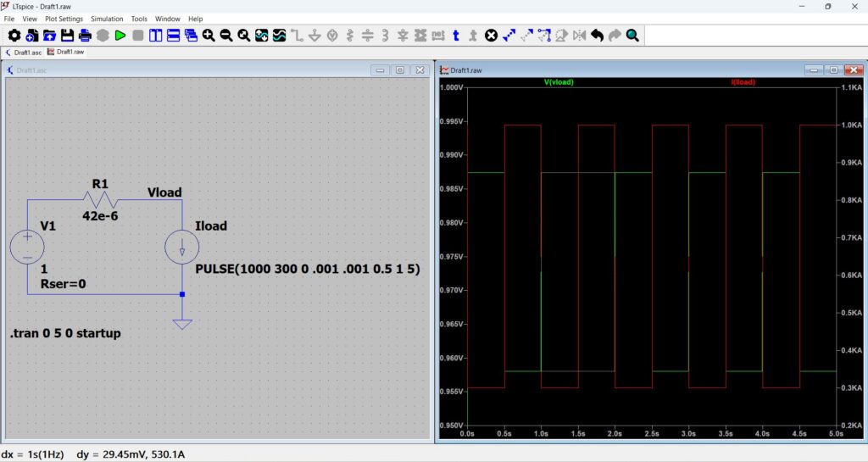Run the simulation with green play button
The height and width of the screenshot is (462, 868).
(120, 36)
